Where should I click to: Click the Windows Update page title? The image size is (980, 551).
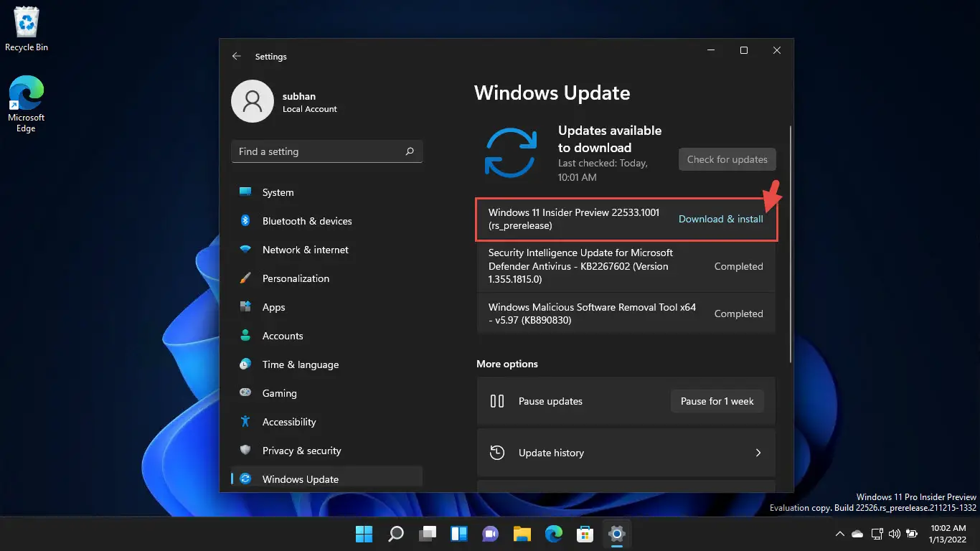click(552, 93)
